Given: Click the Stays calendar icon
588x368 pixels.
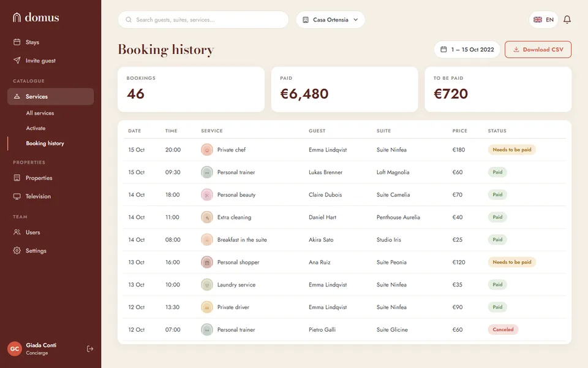Looking at the screenshot, I should click(x=17, y=42).
